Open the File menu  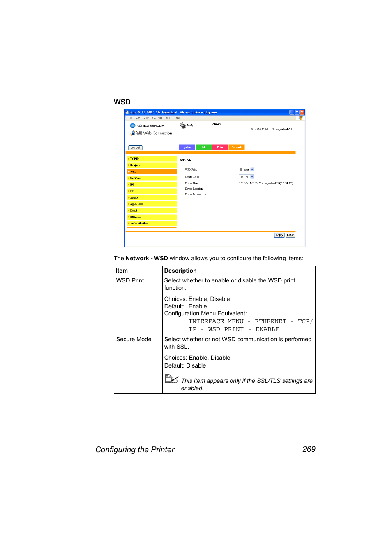pos(131,118)
